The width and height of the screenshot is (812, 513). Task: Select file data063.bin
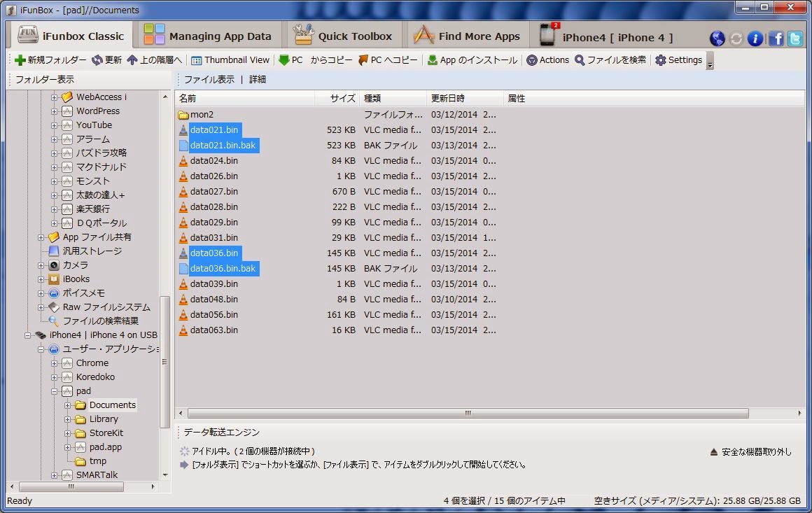(x=214, y=330)
